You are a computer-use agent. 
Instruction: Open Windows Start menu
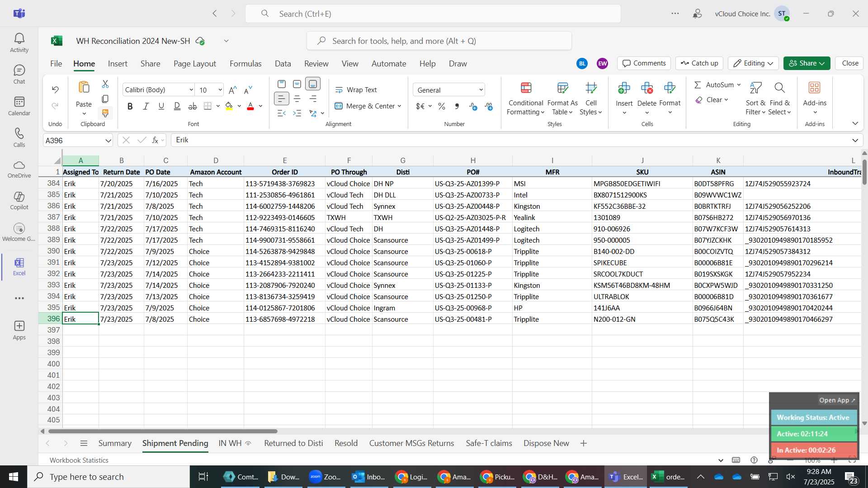click(14, 477)
